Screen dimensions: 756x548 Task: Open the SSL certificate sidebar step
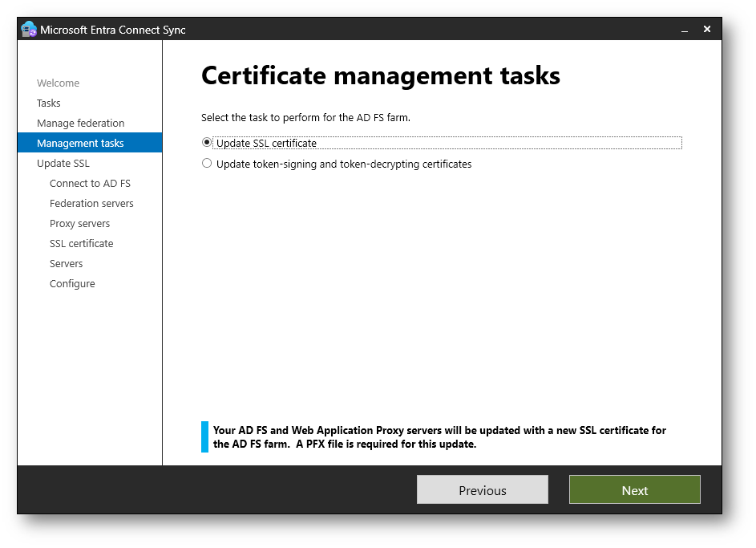(x=81, y=243)
